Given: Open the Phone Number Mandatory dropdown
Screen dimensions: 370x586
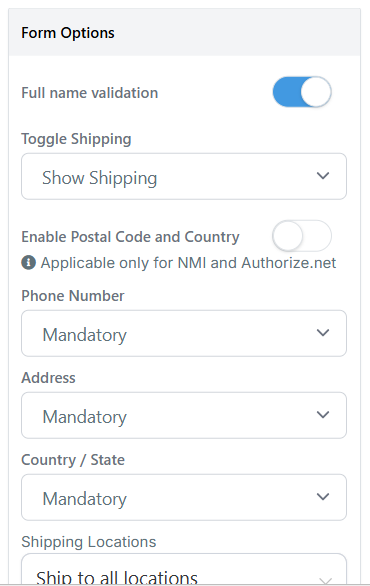Looking at the screenshot, I should [x=184, y=333].
